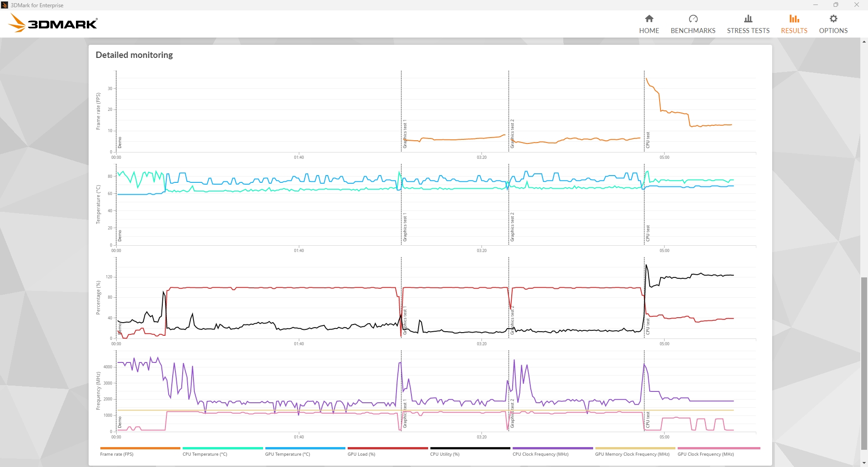This screenshot has height=467, width=868.
Task: Click the Demo marker in temperature chart
Action: click(x=120, y=236)
